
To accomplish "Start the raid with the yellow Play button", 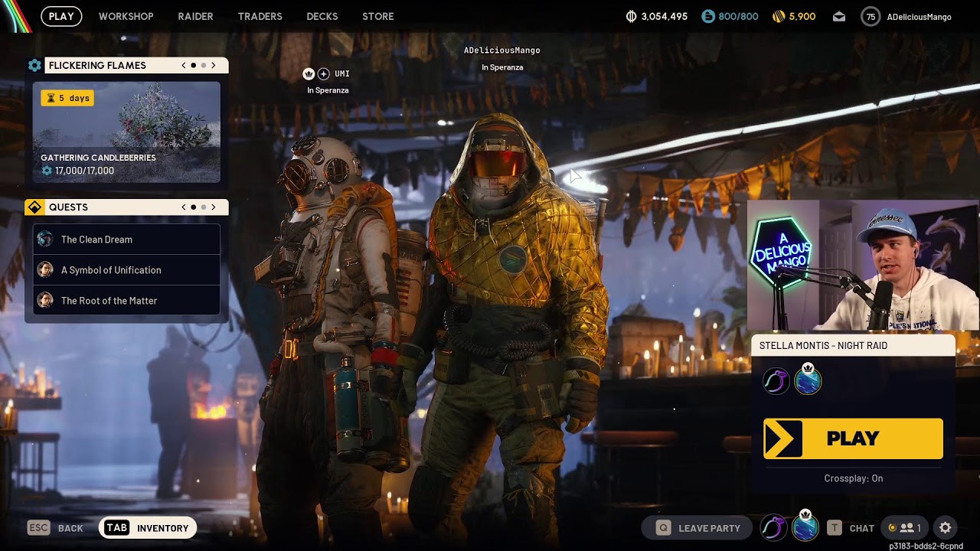I will (x=853, y=439).
